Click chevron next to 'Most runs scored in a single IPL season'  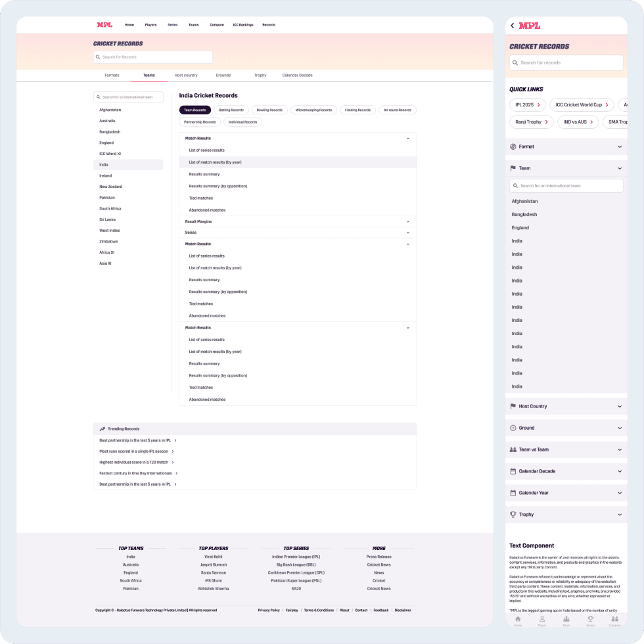(x=173, y=451)
